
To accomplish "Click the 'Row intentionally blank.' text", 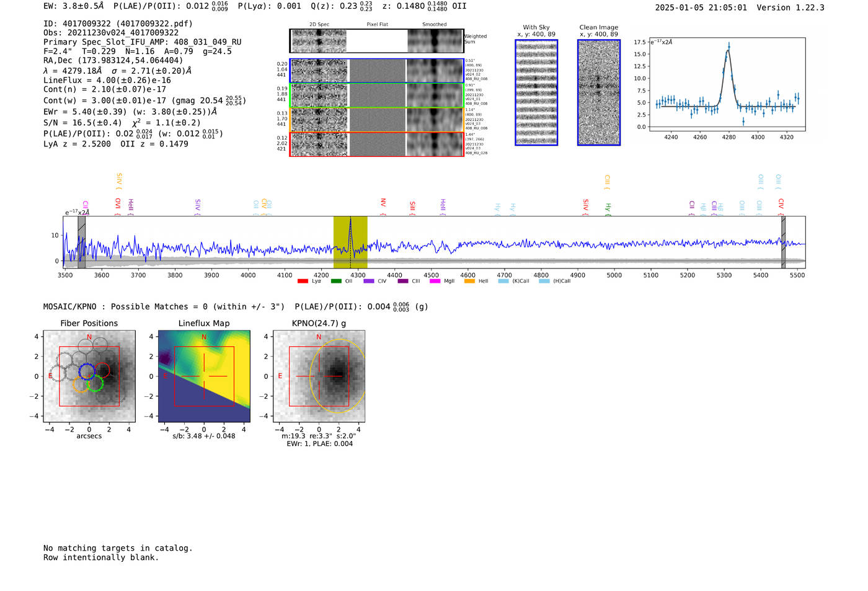I will coord(101,558).
